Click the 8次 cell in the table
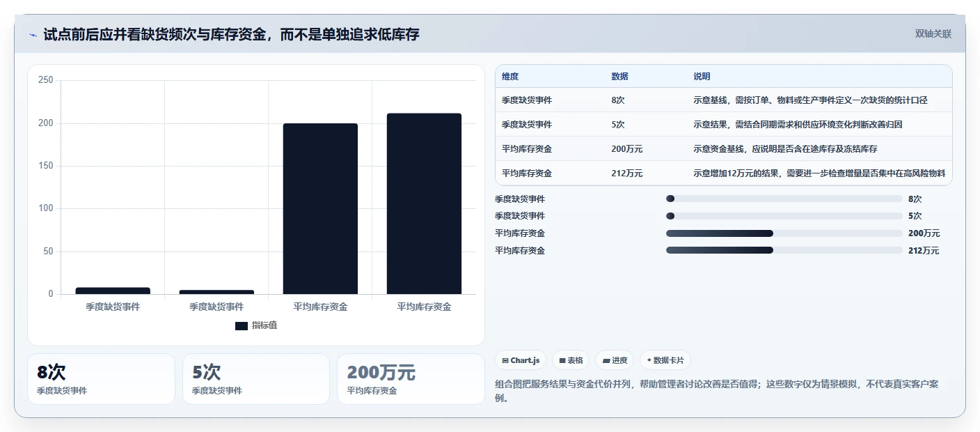Image resolution: width=980 pixels, height=432 pixels. tap(618, 100)
